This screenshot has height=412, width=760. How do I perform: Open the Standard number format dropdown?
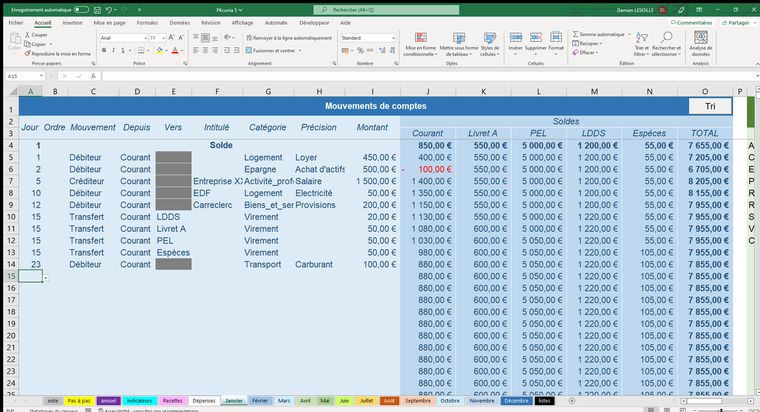point(391,38)
